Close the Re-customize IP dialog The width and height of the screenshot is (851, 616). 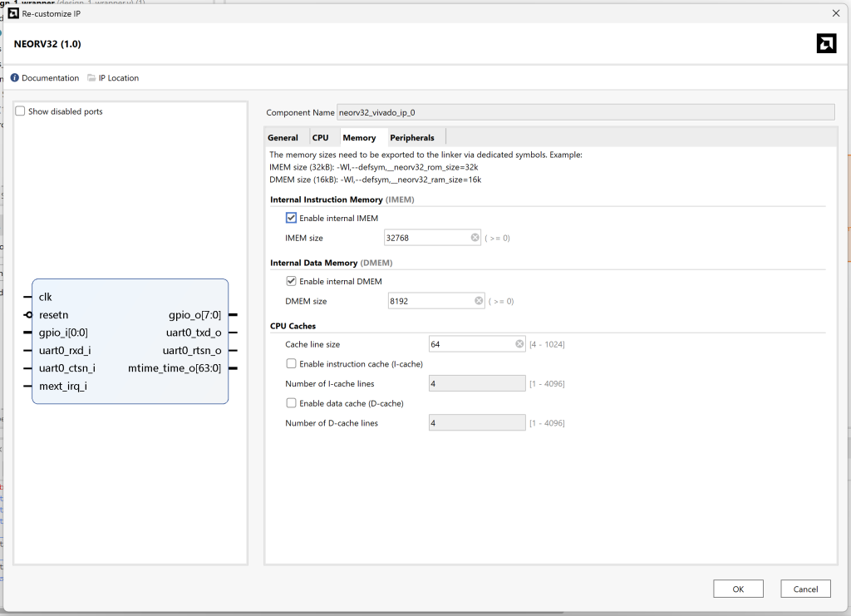tap(836, 13)
